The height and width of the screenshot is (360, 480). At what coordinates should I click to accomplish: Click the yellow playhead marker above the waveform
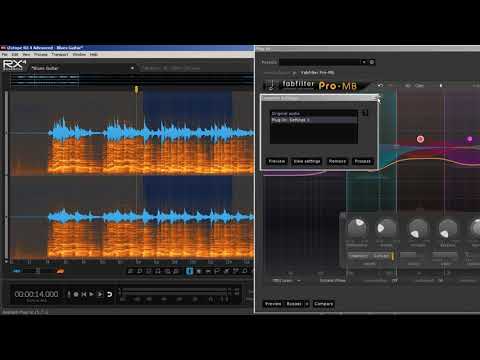(x=136, y=89)
